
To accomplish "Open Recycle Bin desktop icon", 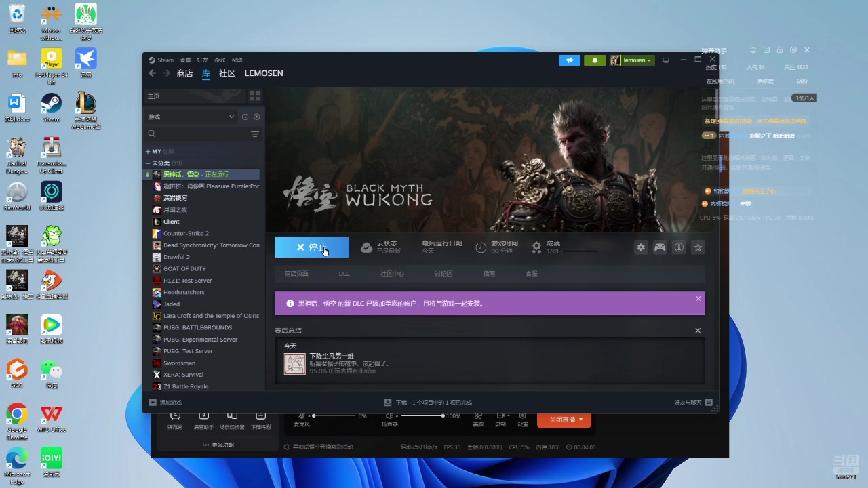I will point(17,18).
